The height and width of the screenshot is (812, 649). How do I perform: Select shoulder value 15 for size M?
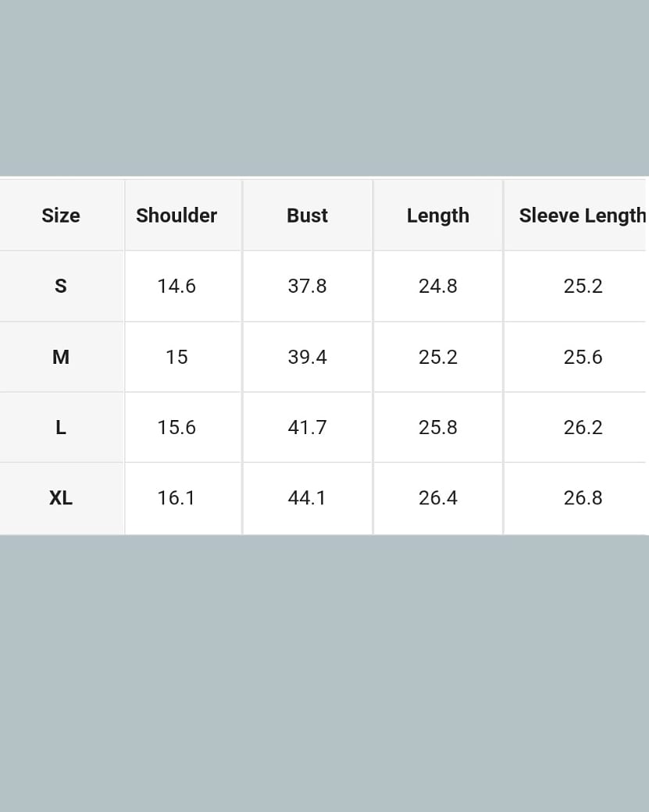point(177,357)
